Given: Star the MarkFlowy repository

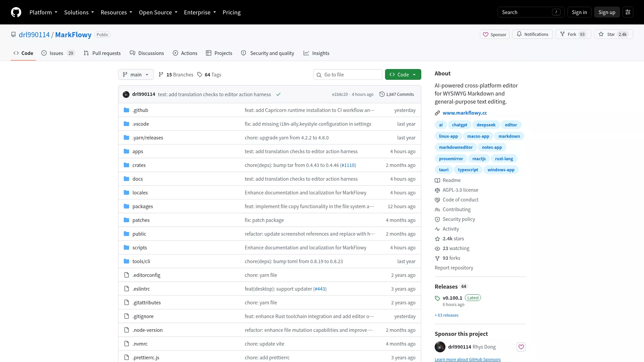Looking at the screenshot, I should [613, 34].
